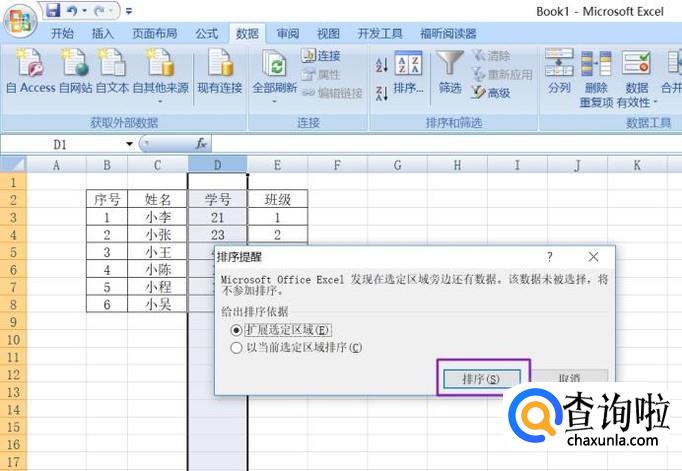Save workbook via quick access toolbar
The height and width of the screenshot is (471, 682).
pos(53,10)
